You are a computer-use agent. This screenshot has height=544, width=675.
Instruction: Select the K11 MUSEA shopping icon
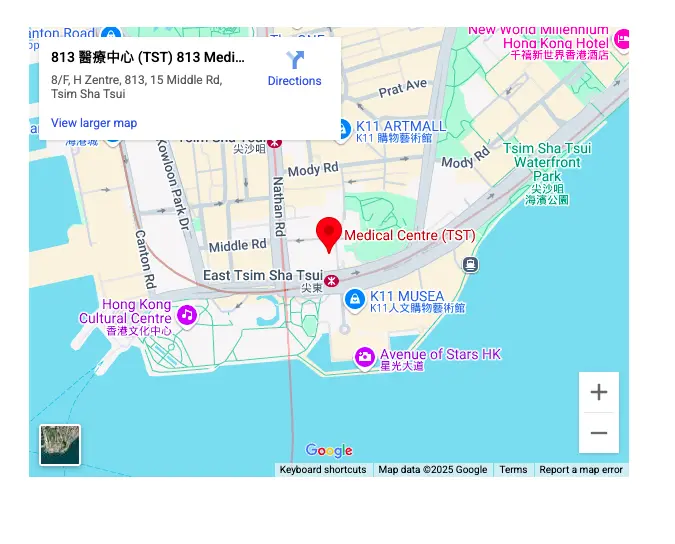(355, 300)
